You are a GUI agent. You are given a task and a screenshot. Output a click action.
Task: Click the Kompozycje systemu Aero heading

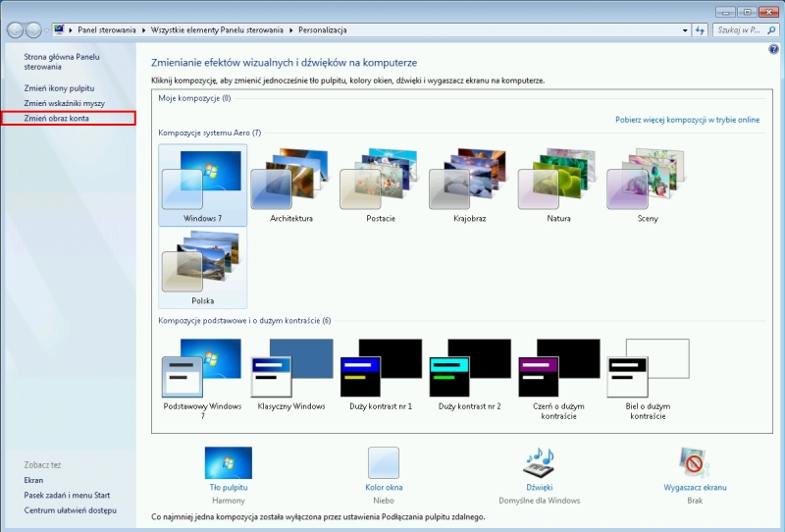coord(210,133)
